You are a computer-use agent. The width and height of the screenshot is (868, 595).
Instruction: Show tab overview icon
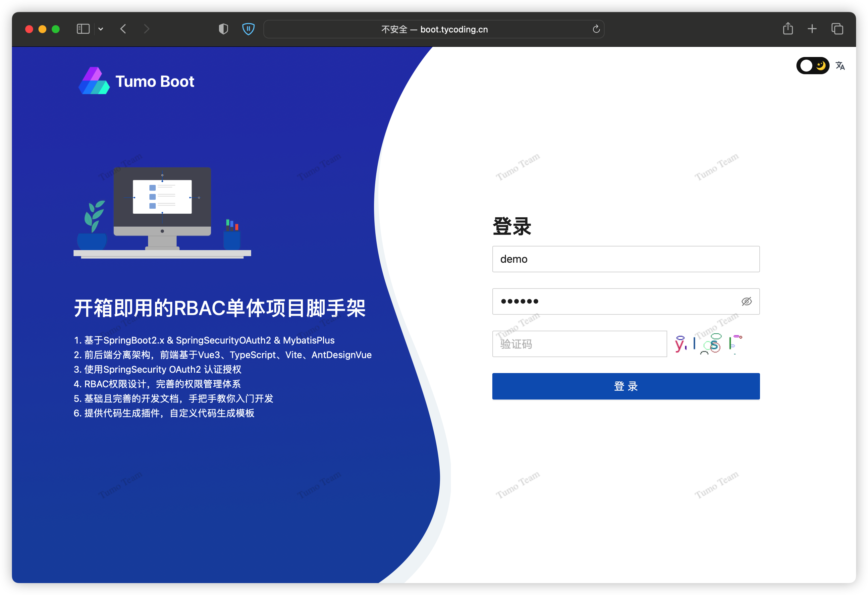(x=837, y=29)
